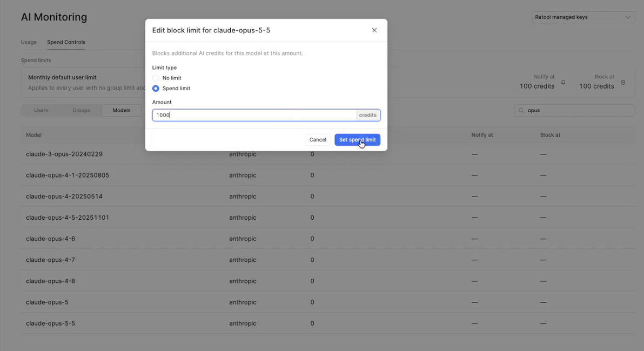Click the Block at dash for claude-opus-4-6

[544, 239]
